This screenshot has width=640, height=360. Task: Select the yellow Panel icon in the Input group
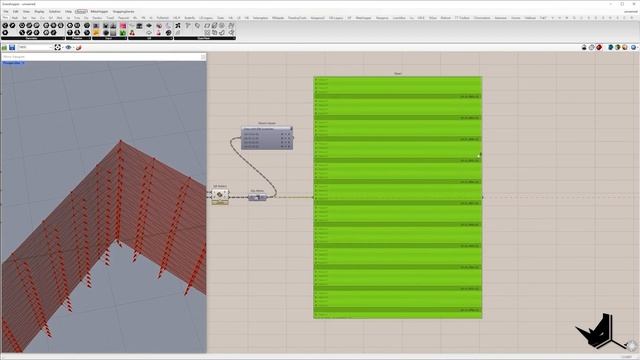point(96,33)
